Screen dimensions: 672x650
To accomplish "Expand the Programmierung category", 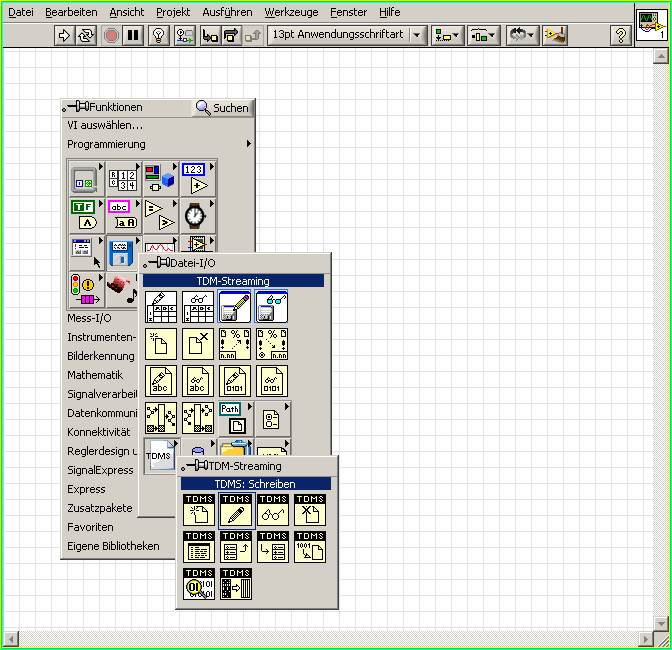I will (x=158, y=144).
